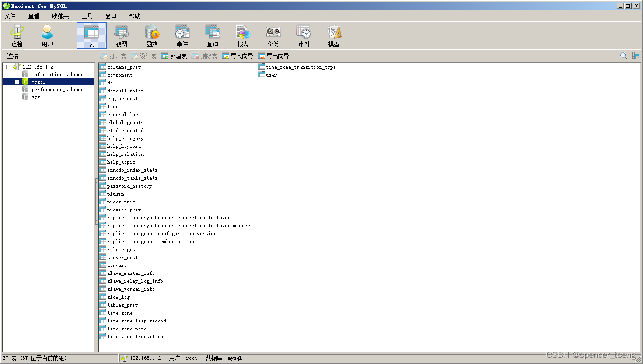Open the 工具 (Tools) menu
The height and width of the screenshot is (364, 643).
86,15
